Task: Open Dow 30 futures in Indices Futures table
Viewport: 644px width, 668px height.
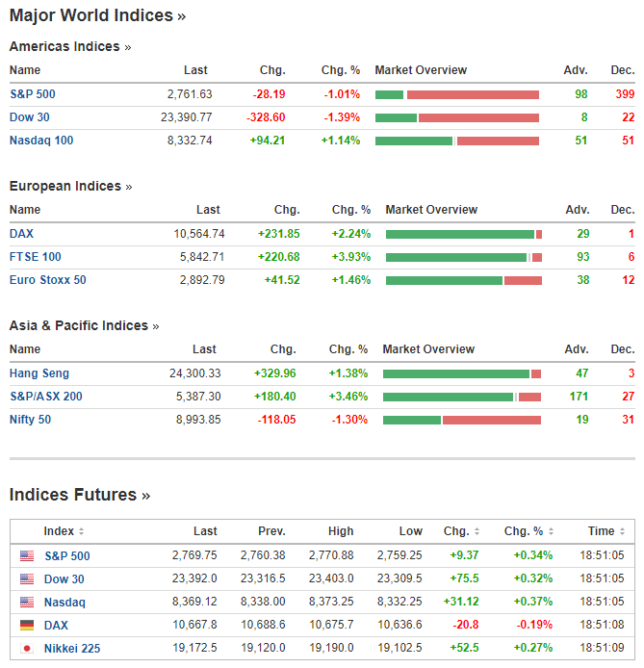Action: (64, 578)
